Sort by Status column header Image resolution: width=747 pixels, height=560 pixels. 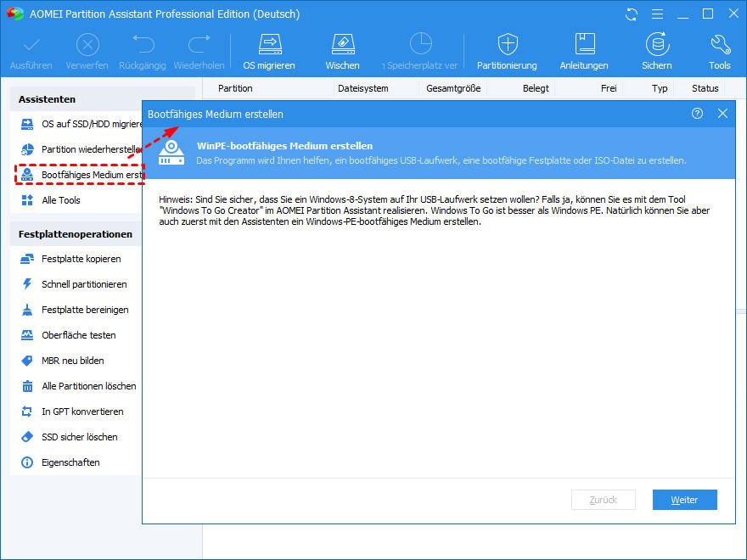[705, 88]
